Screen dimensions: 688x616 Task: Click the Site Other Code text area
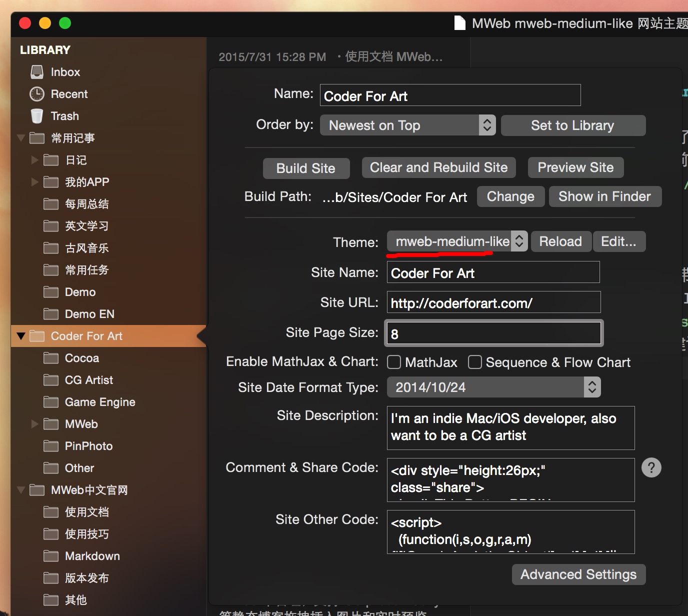coord(511,532)
